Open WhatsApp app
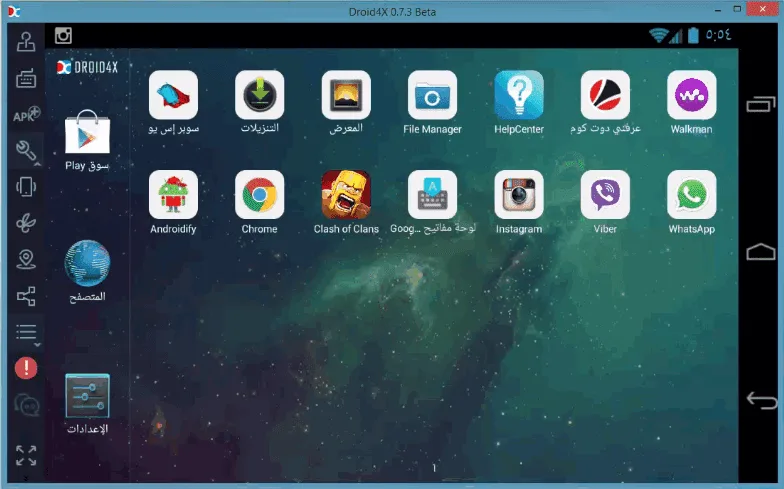This screenshot has height=489, width=784. (x=692, y=194)
